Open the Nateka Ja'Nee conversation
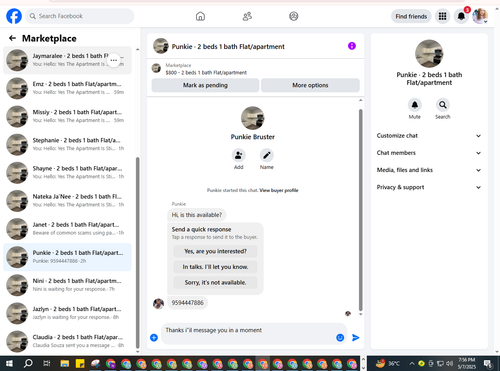This screenshot has height=371, width=500. tap(67, 201)
